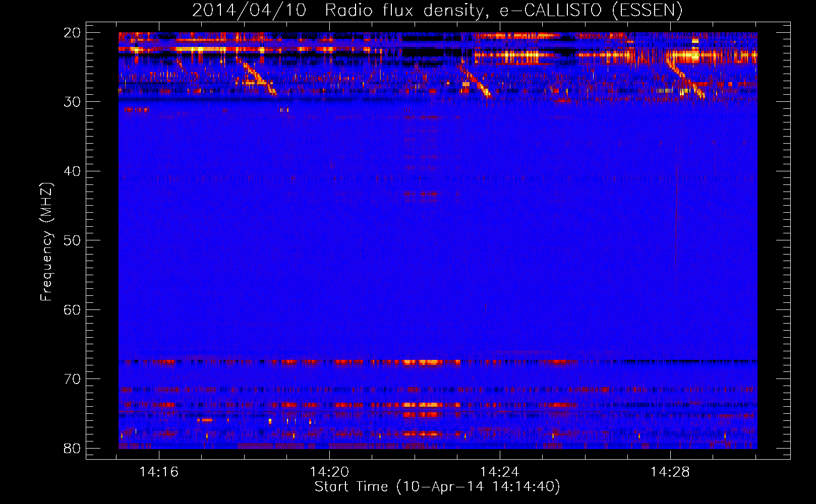Click the "Frequency (MHZ)" axis label
The image size is (816, 504).
(46, 241)
